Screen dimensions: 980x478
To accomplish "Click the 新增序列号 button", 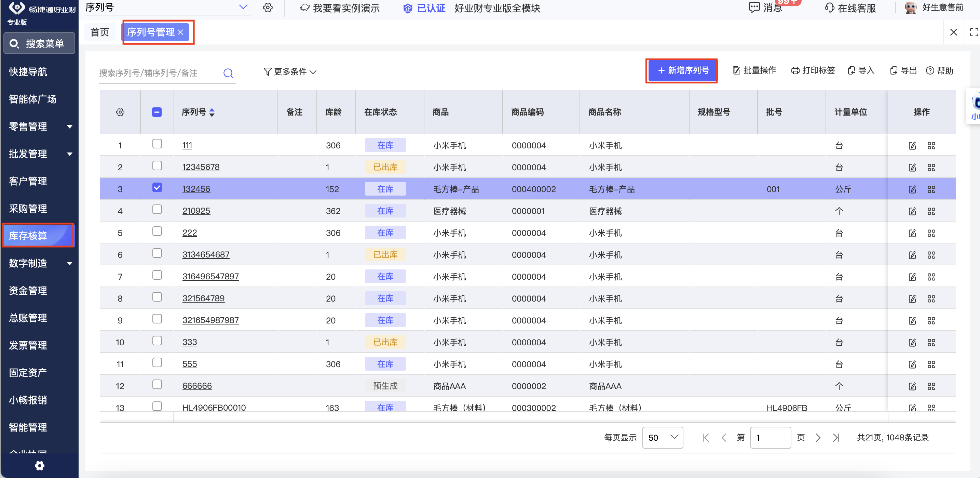I will tap(683, 71).
